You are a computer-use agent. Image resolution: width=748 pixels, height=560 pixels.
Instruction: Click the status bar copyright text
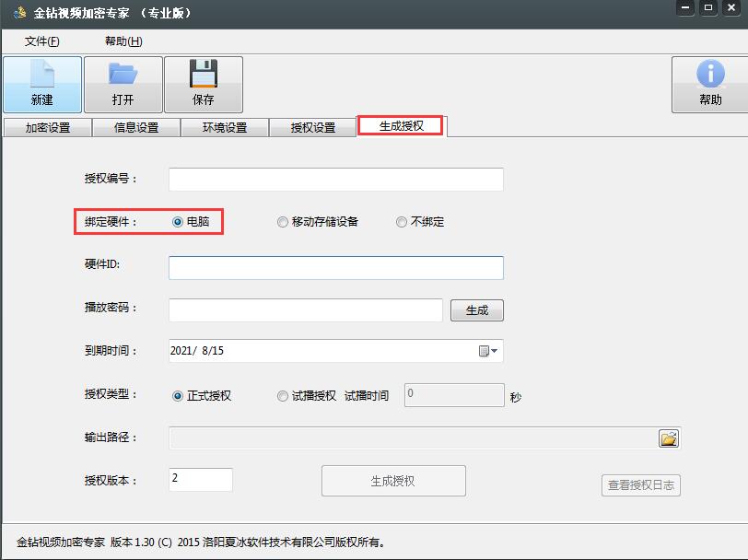coord(201,542)
